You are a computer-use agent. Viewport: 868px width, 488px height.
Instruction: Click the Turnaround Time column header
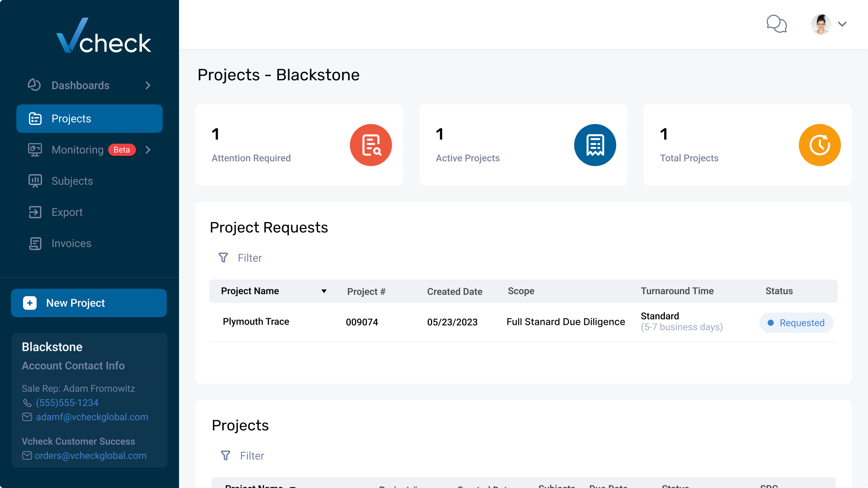pos(677,291)
